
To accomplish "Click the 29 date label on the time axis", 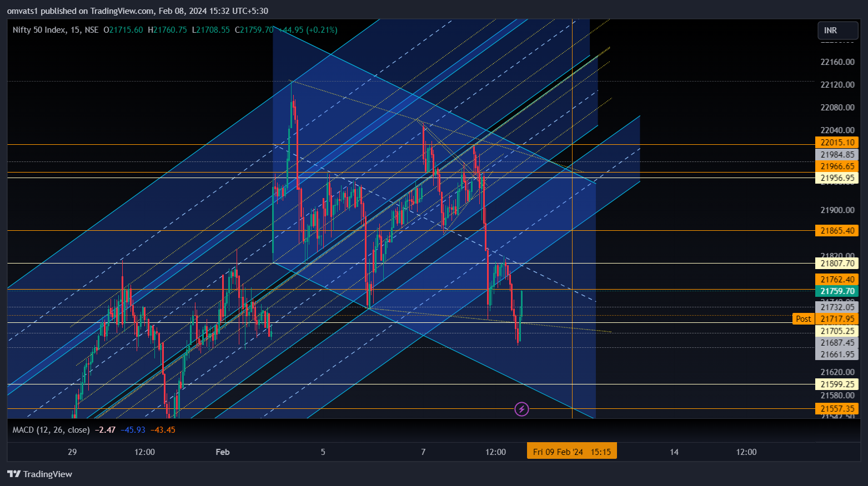I will coord(72,452).
